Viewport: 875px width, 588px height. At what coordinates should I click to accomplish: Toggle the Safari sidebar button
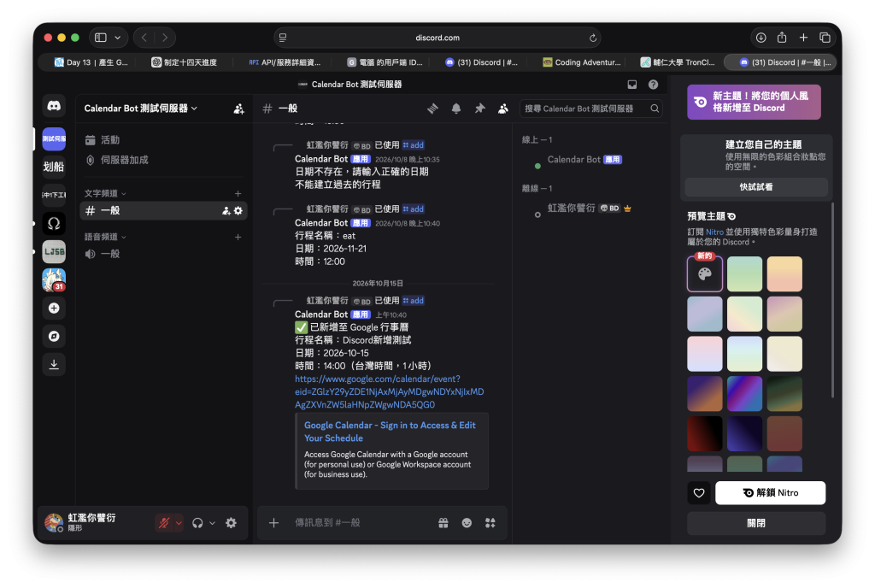click(x=101, y=38)
